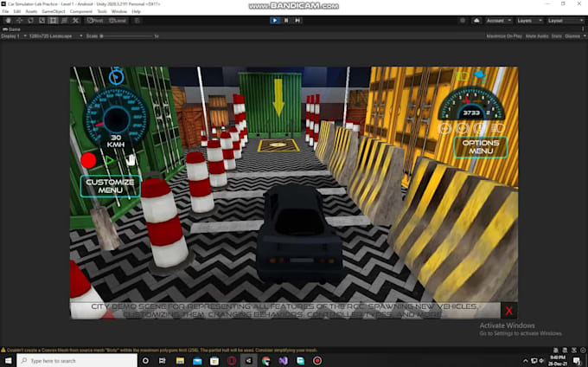Select the Rect tool in Unity toolbar
588x367 pixels.
[53, 21]
